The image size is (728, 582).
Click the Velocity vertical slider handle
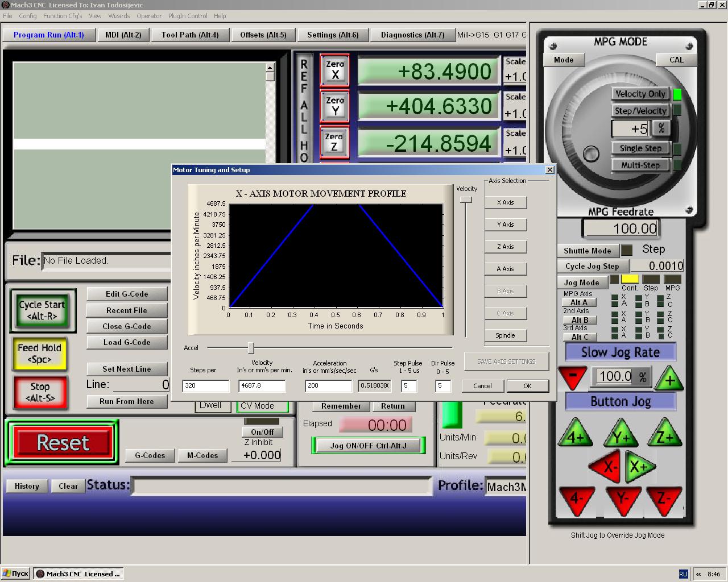466,200
